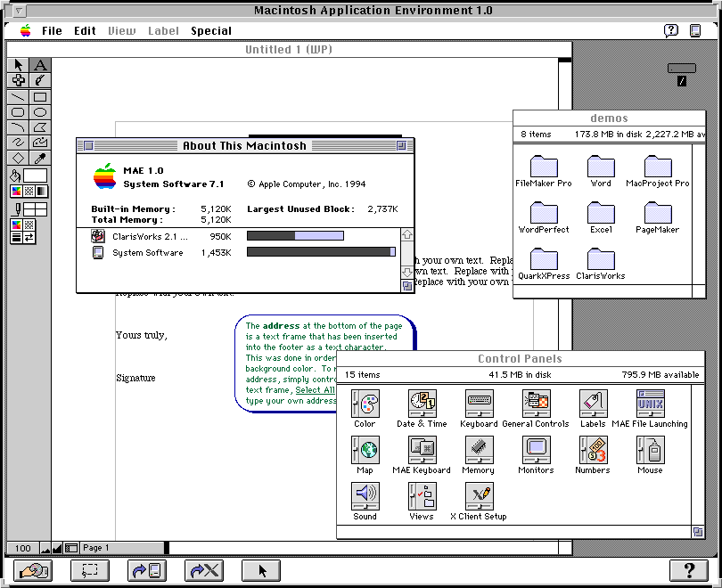The width and height of the screenshot is (722, 588).
Task: Toggle the tool palette show/hide control
Action: [x=71, y=548]
